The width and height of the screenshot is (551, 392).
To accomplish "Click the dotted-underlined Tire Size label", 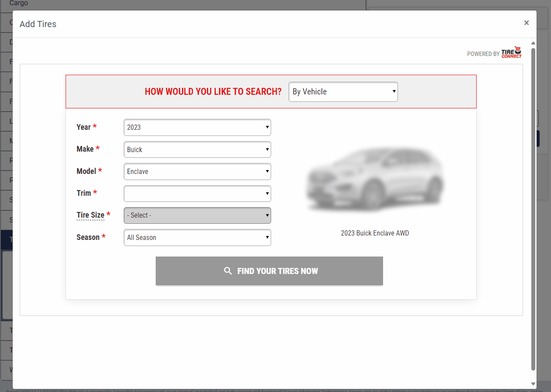I will click(x=91, y=215).
